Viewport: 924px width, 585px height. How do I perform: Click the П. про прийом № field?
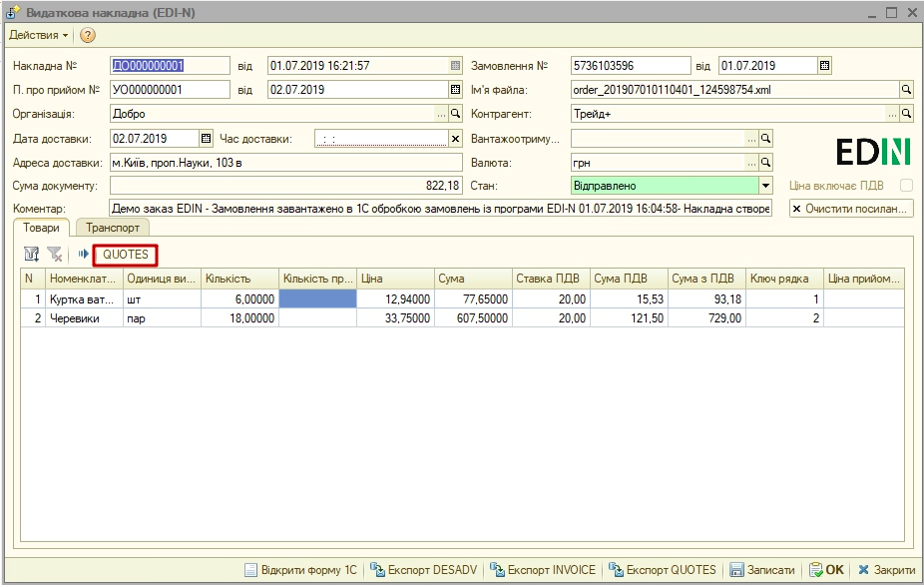(x=170, y=90)
